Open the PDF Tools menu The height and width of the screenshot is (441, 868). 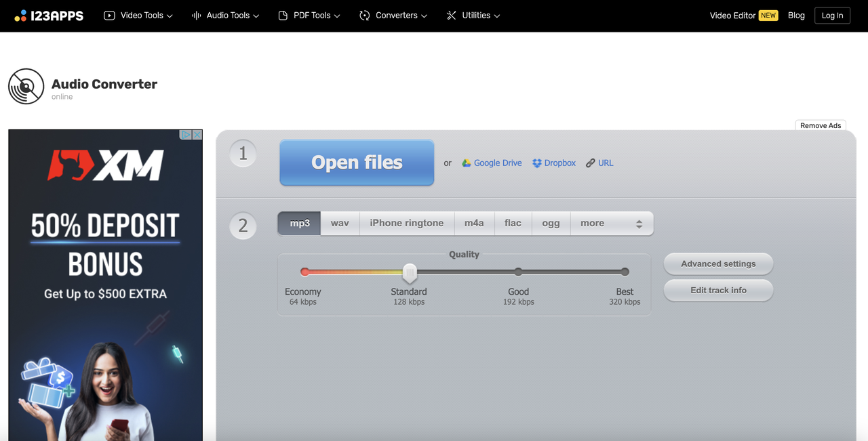point(309,16)
